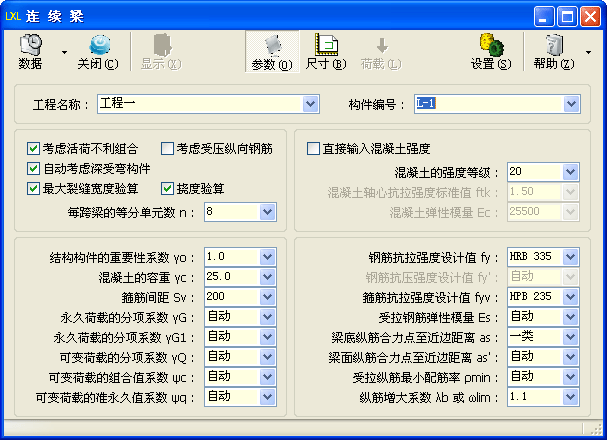The width and height of the screenshot is (607, 440).
Task: Toggle 挠度验算 checkbox
Action: click(x=167, y=188)
